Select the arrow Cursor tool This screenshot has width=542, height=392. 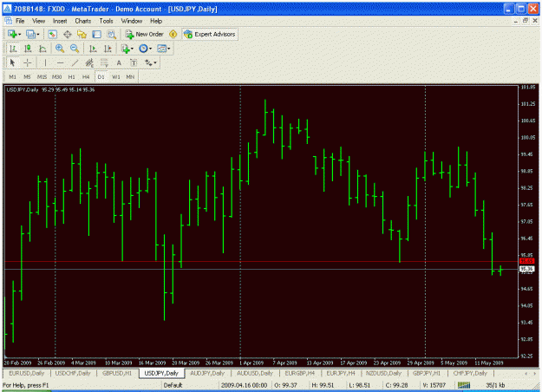point(13,62)
